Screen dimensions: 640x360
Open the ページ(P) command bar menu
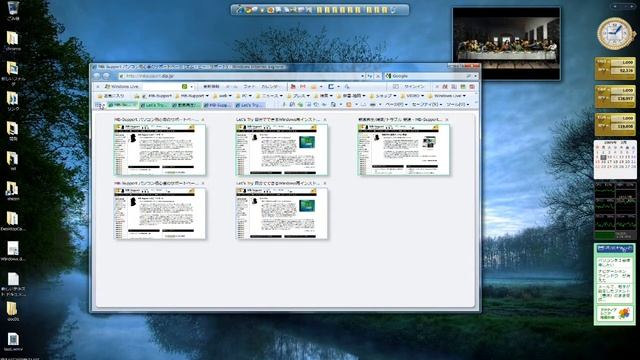click(x=396, y=104)
